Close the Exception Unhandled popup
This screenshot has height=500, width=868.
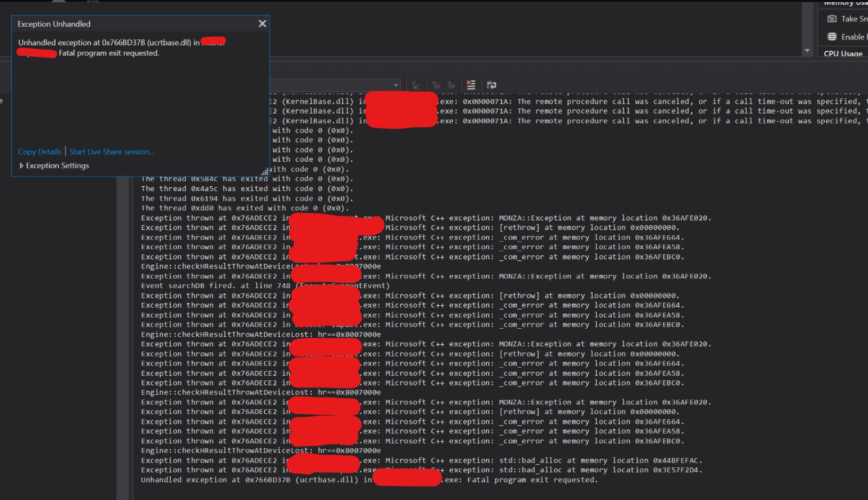262,23
